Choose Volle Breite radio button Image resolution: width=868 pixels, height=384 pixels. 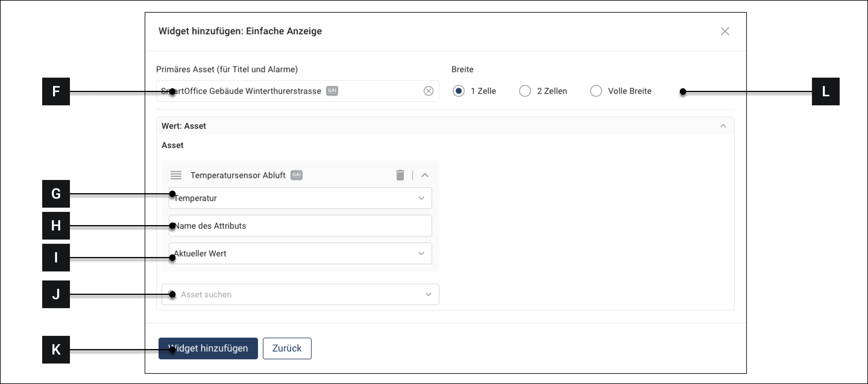click(x=596, y=91)
